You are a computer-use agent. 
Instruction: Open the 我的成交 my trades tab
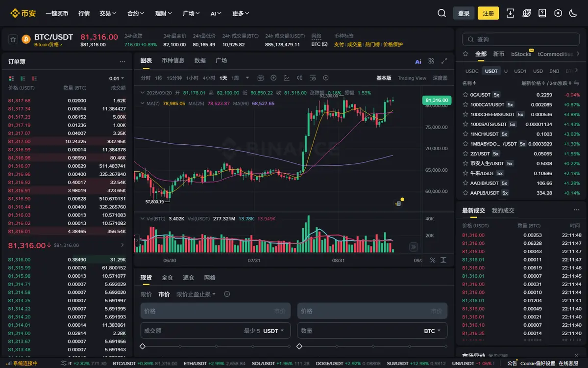click(x=503, y=210)
